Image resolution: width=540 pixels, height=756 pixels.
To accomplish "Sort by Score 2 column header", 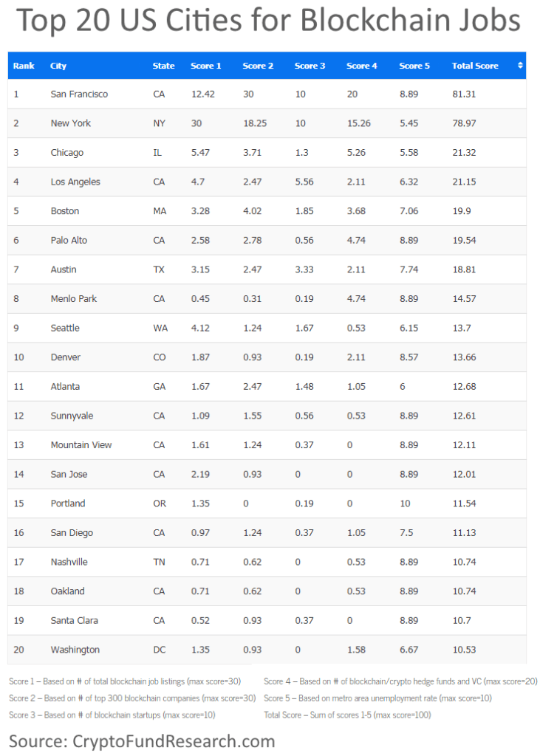I will [x=258, y=66].
